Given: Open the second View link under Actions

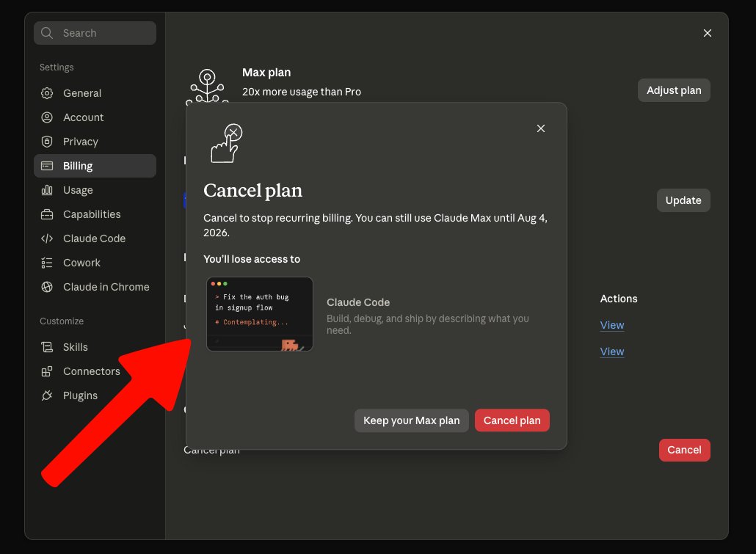Looking at the screenshot, I should [612, 351].
